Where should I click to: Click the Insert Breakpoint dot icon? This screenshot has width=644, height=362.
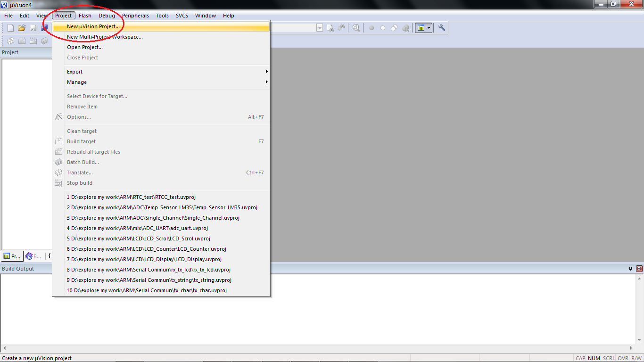coord(372,28)
